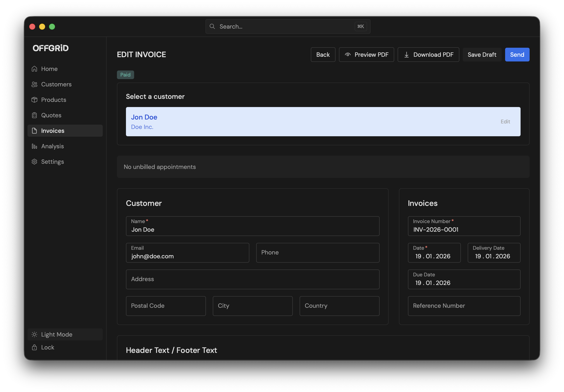
Task: Click the eye icon on Preview PDF
Action: pyautogui.click(x=347, y=55)
